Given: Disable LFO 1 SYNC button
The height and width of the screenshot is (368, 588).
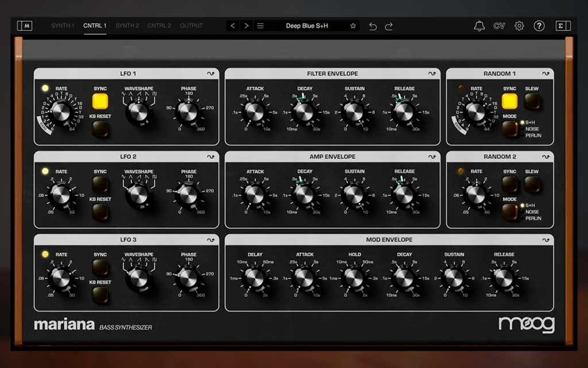Looking at the screenshot, I should 100,101.
